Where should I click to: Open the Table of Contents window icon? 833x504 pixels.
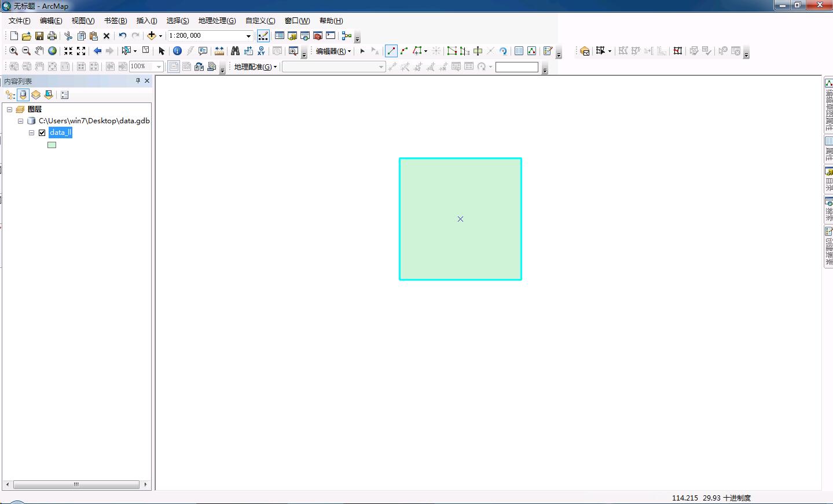coord(280,36)
